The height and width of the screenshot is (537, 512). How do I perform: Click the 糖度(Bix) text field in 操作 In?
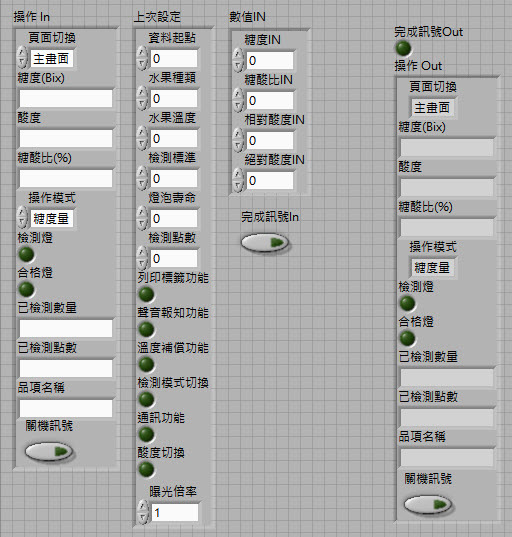pyautogui.click(x=66, y=99)
